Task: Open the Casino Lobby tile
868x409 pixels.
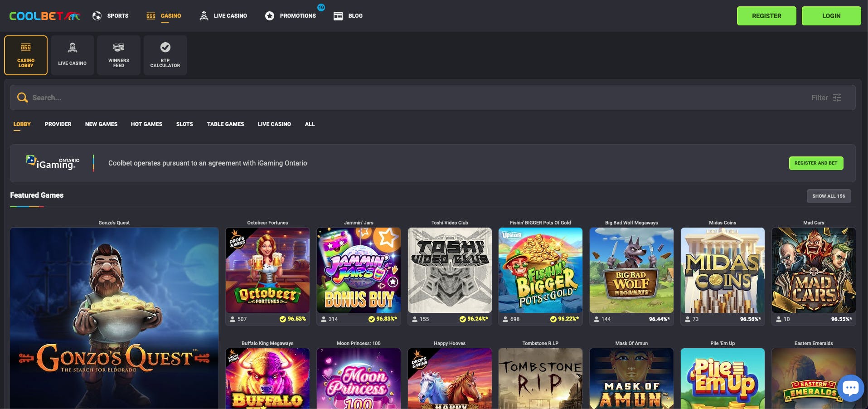Action: click(x=26, y=55)
